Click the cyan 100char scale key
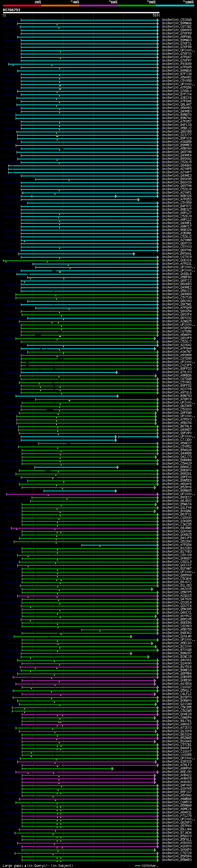 pyautogui.click(x=137, y=865)
